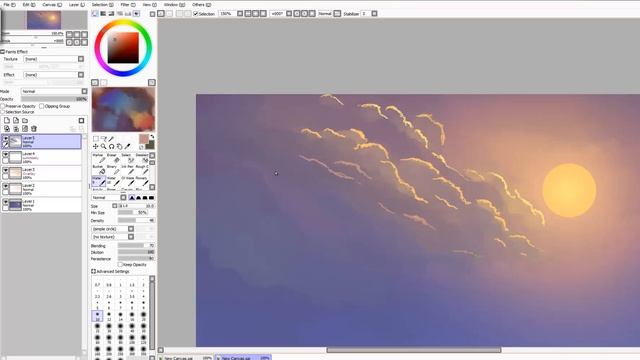Viewport: 640px width, 360px height.
Task: Open the Stabilizer dropdown
Action: (x=374, y=13)
